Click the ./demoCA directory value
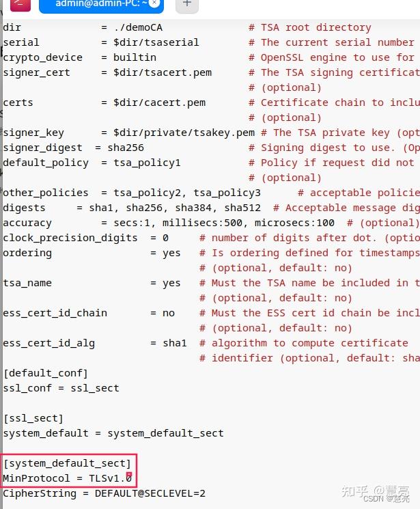The image size is (420, 509). (x=138, y=27)
